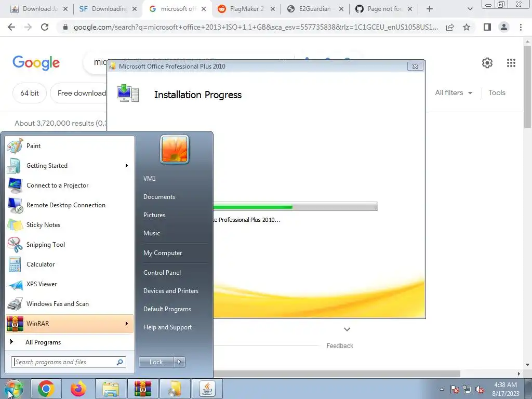Open Paint from the Start menu
Screen dimensions: 532x399
point(70,146)
